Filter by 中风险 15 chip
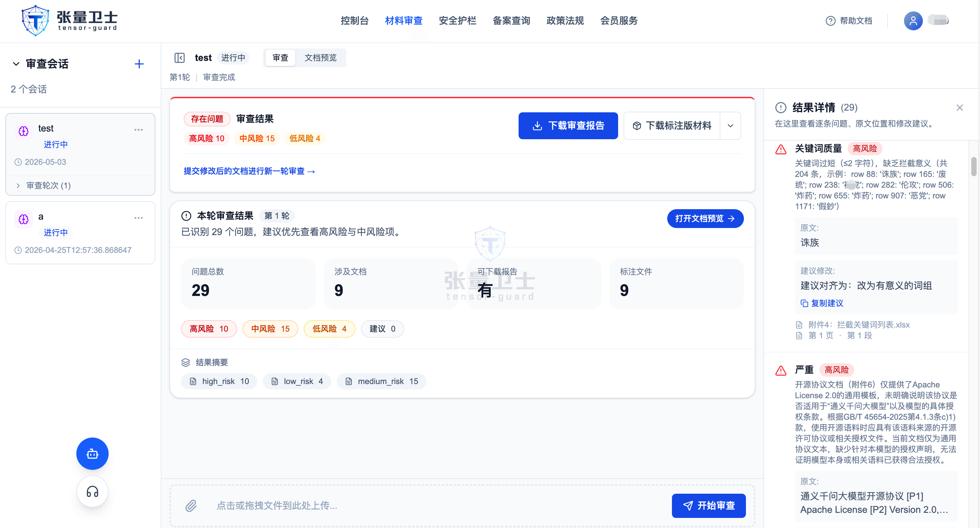The image size is (980, 528). (x=270, y=329)
